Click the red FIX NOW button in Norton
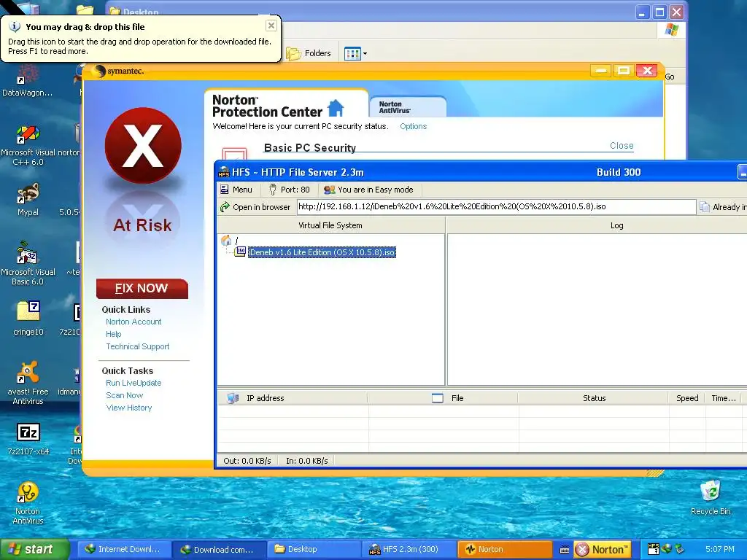The height and width of the screenshot is (560, 747). [x=142, y=289]
